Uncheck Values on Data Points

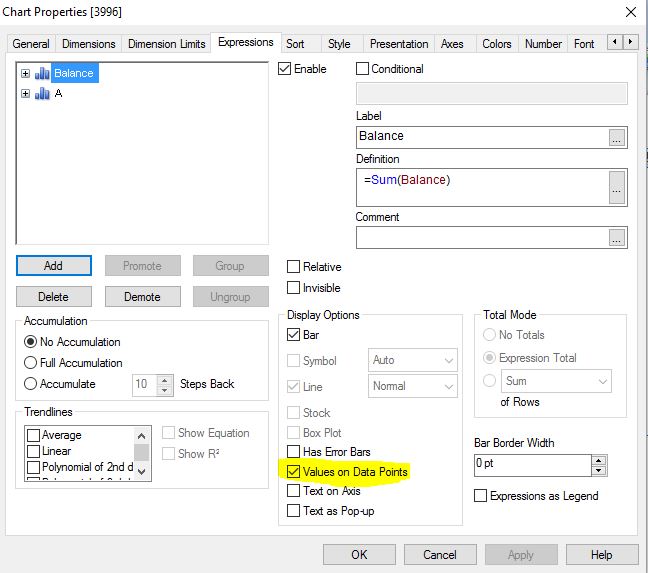click(293, 471)
